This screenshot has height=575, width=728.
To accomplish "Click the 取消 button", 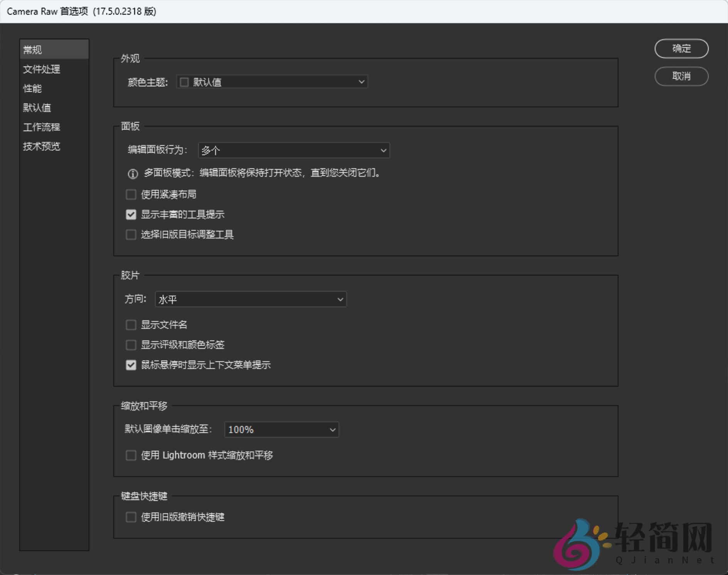I will point(681,76).
